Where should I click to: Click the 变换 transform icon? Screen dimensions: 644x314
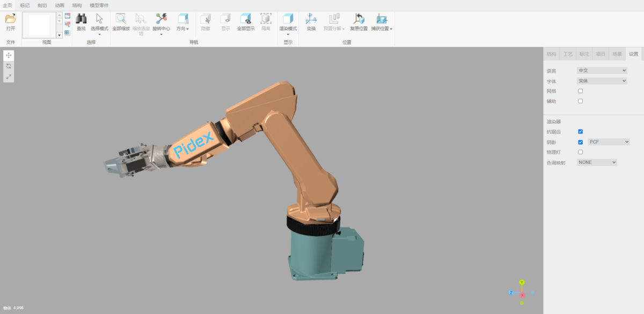311,19
